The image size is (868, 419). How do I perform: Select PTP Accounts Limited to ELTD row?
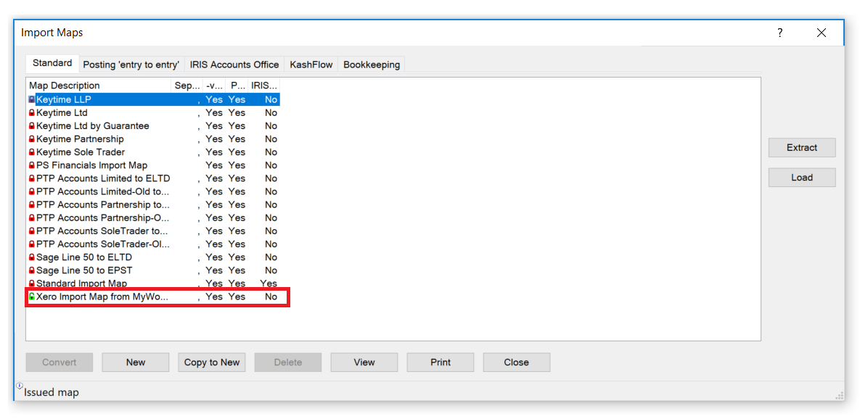(153, 178)
